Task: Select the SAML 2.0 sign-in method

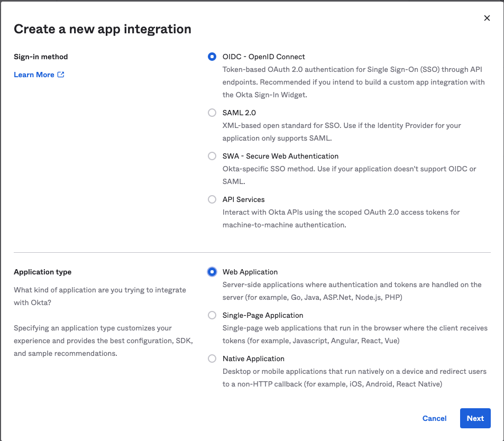Action: pyautogui.click(x=212, y=112)
